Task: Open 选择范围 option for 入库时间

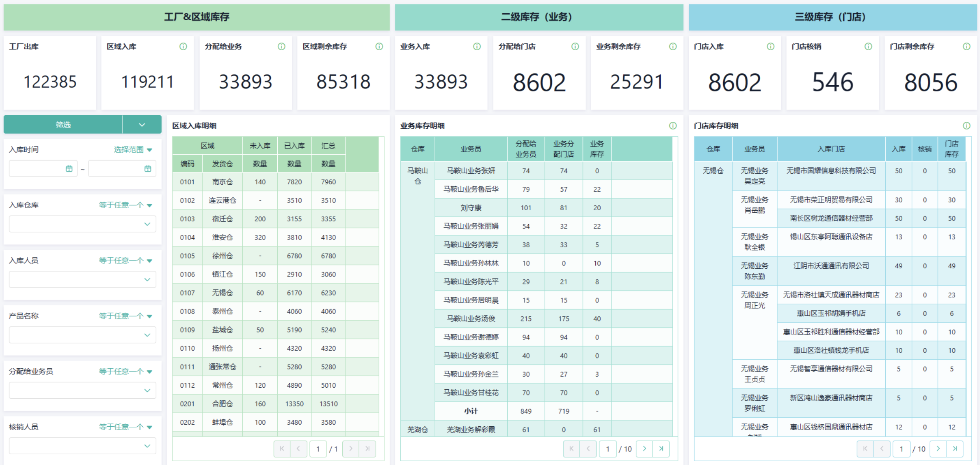Action: coord(132,149)
